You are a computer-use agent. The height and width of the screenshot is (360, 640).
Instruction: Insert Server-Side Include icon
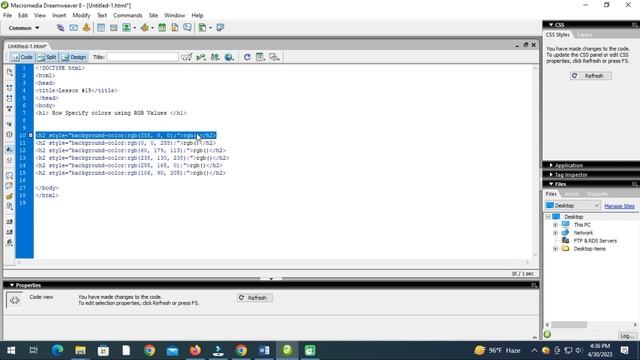click(x=175, y=28)
